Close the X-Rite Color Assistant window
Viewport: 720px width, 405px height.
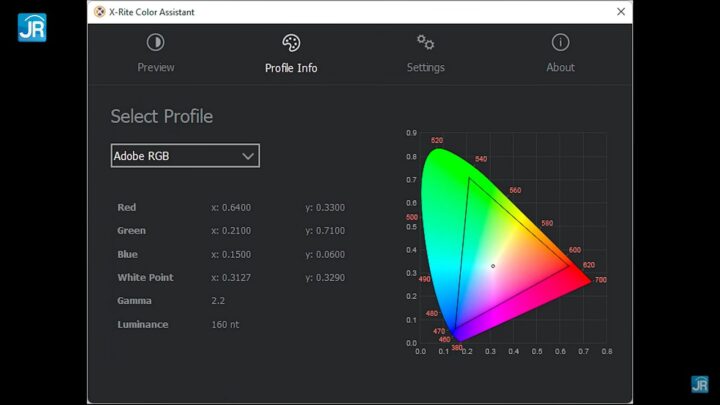click(620, 12)
